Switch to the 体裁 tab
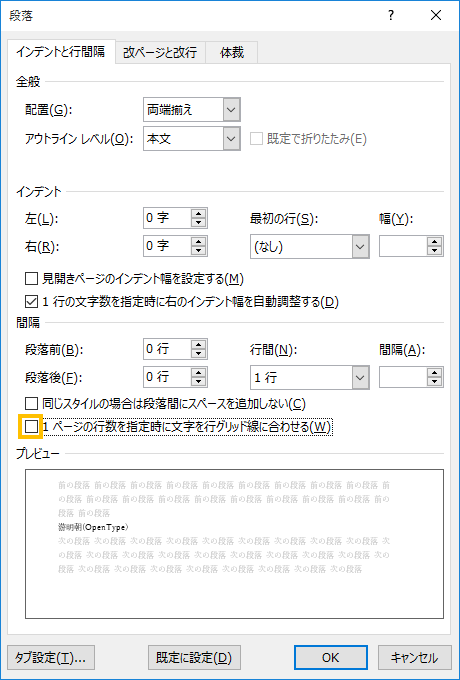The width and height of the screenshot is (460, 680). pos(232,52)
